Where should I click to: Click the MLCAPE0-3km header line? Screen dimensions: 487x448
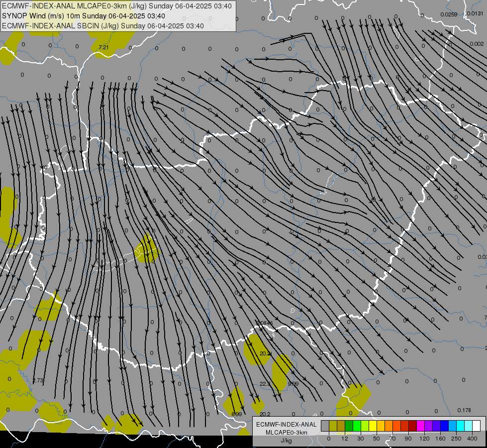pos(117,6)
